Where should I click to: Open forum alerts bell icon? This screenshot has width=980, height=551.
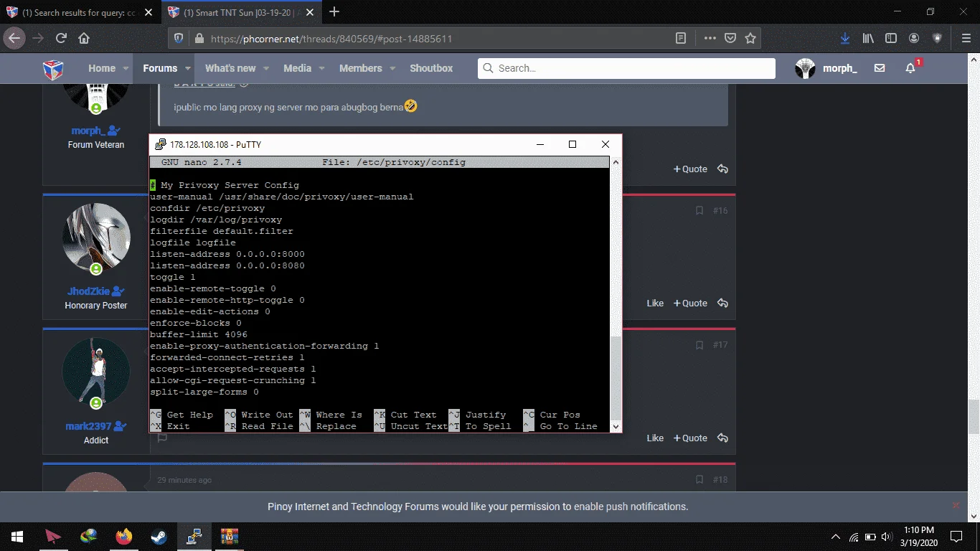click(x=910, y=68)
